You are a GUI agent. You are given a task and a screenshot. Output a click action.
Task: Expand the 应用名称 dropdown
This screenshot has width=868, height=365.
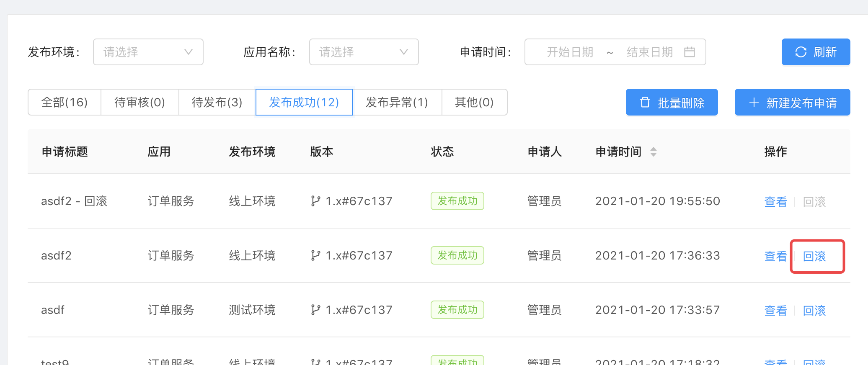click(364, 52)
